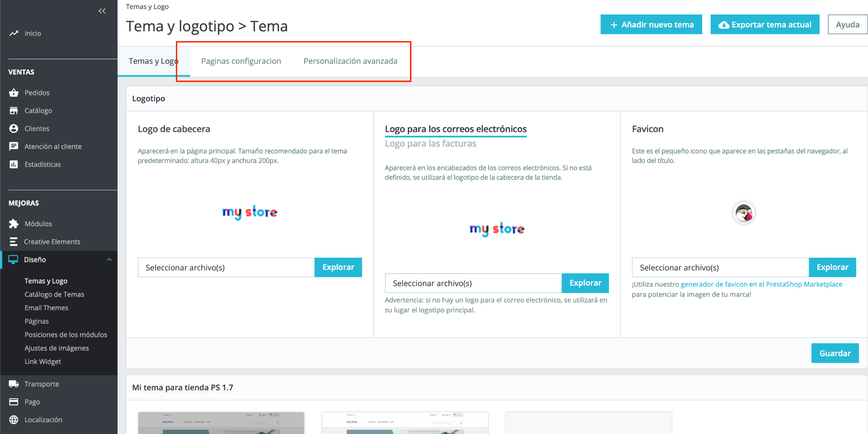Open the Personalización avanzada tab
The image size is (868, 434).
350,61
